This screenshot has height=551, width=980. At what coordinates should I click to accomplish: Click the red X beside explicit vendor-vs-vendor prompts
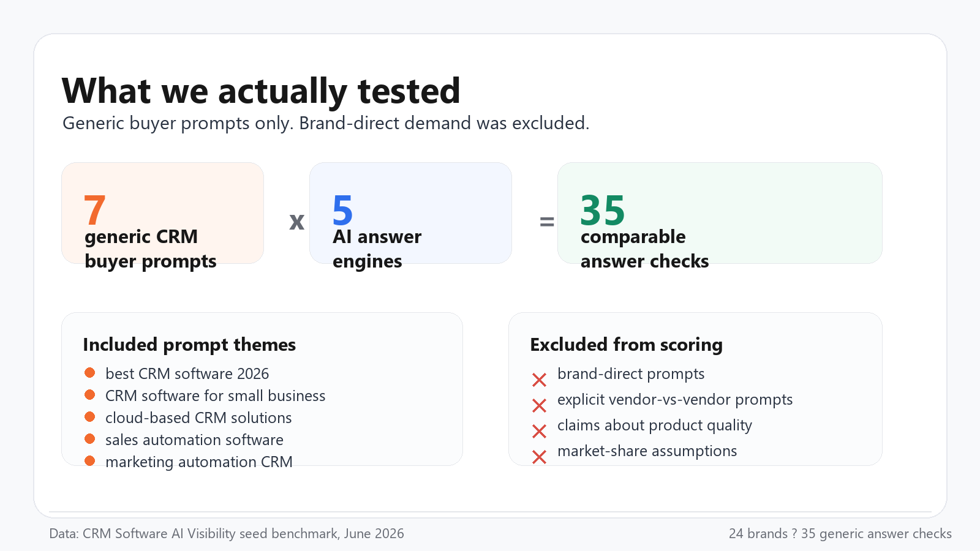[x=539, y=406]
